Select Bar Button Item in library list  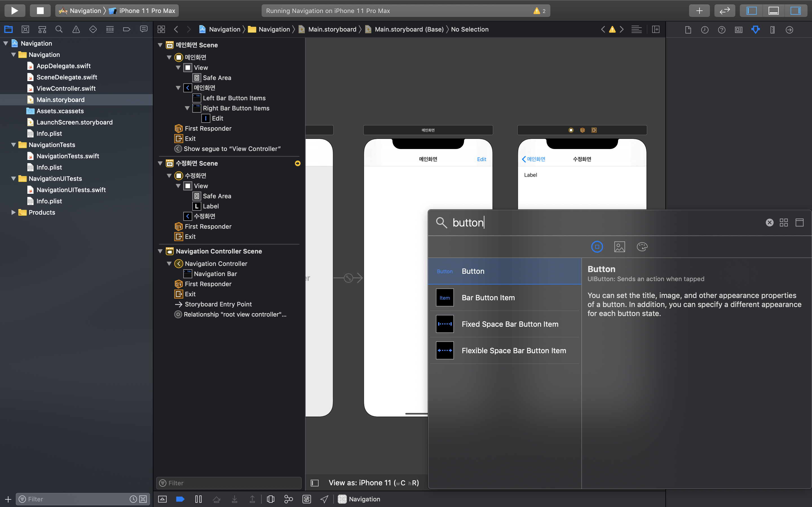pos(488,298)
